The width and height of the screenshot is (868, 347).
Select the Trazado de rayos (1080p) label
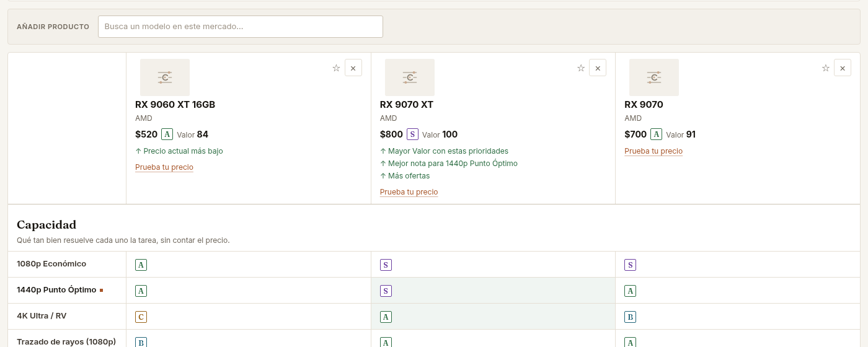66,341
